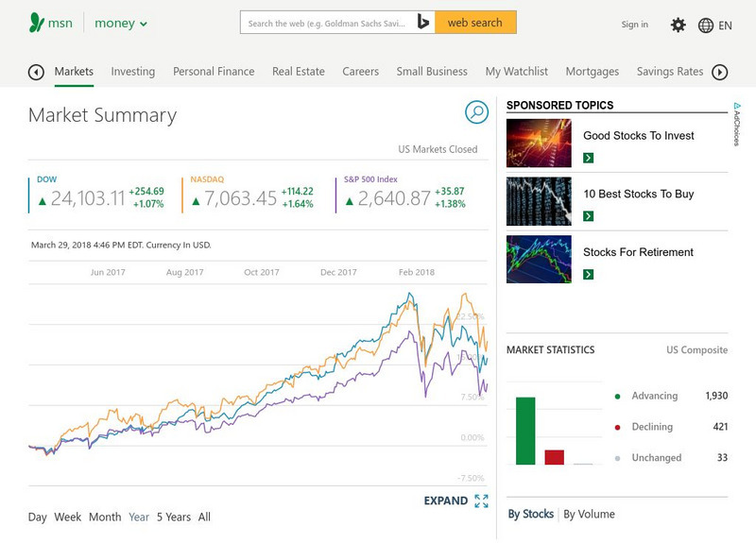
Task: Click the green Advancing bar in chart
Action: click(524, 431)
